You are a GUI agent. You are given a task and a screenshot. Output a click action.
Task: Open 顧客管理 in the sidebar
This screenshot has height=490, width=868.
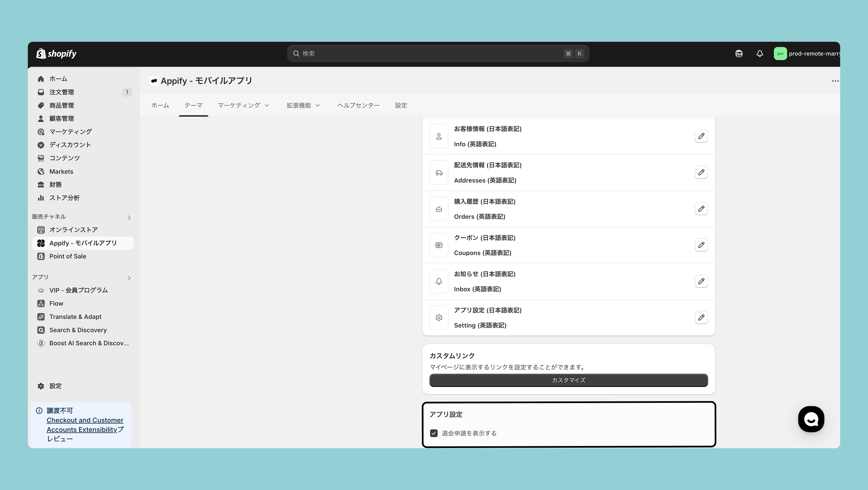pos(83,119)
